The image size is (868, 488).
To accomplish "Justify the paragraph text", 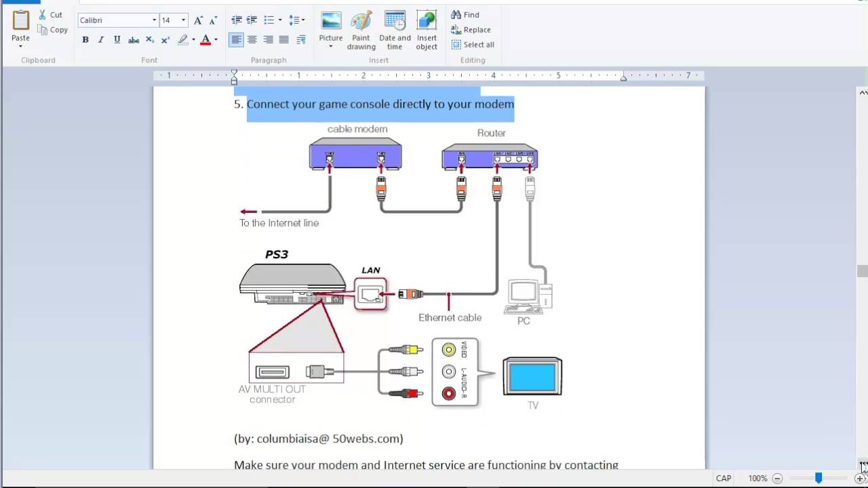I will pos(284,40).
